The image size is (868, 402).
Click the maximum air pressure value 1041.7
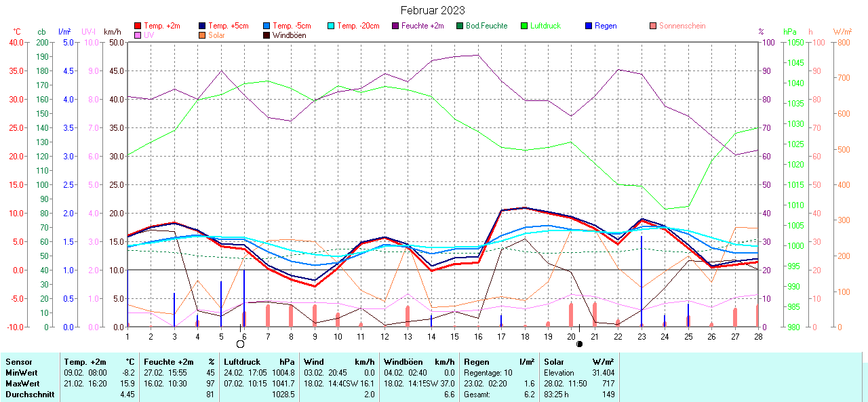(283, 384)
